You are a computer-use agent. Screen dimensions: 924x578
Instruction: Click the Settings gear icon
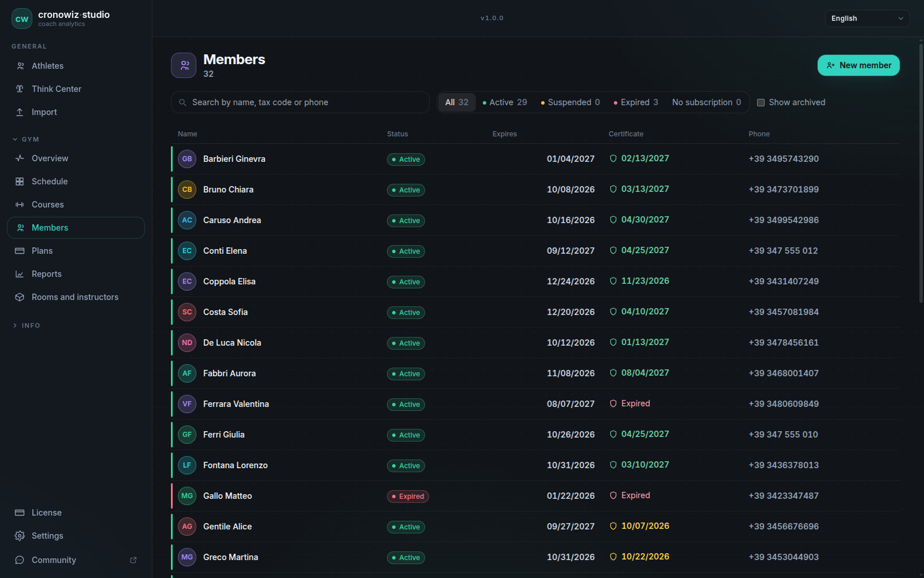point(20,536)
